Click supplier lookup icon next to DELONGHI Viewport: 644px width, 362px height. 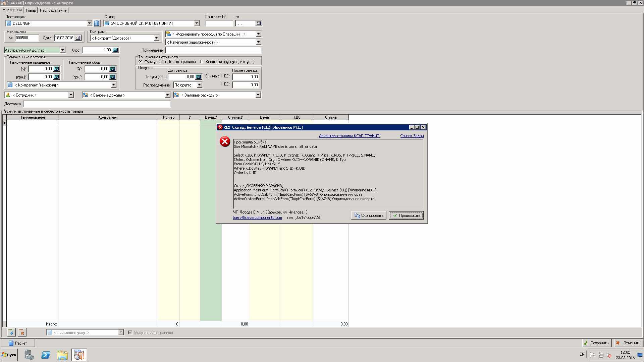(x=97, y=23)
